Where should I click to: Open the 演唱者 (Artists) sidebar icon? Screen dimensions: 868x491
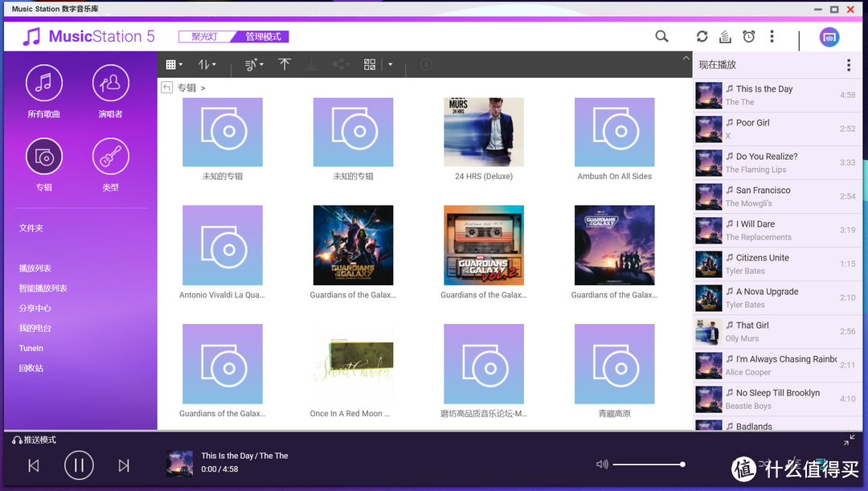tap(110, 84)
